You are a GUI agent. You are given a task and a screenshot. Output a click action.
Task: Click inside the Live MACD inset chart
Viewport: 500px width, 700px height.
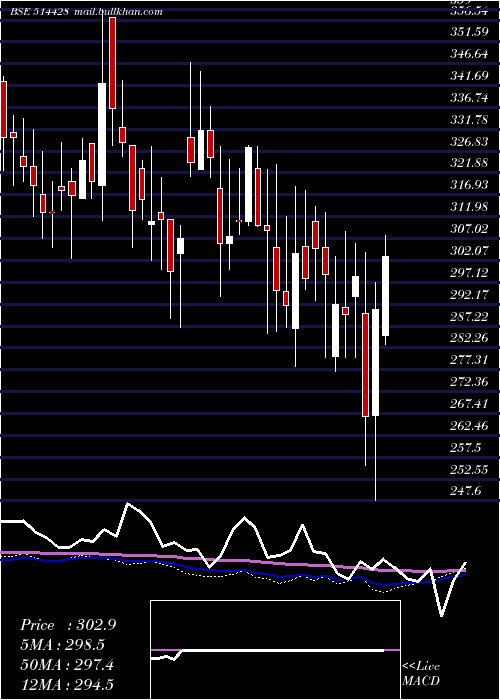coord(275,650)
